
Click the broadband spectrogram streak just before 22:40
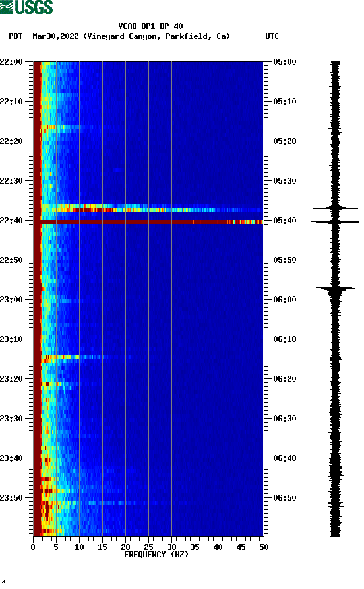(x=152, y=208)
